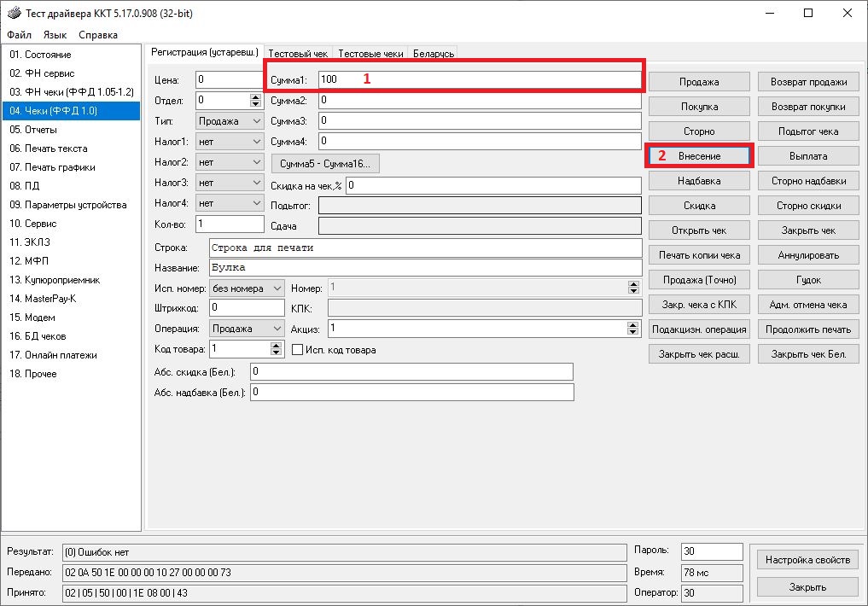Click into the 'Сумма1' input field
This screenshot has height=606, width=868.
click(x=478, y=79)
